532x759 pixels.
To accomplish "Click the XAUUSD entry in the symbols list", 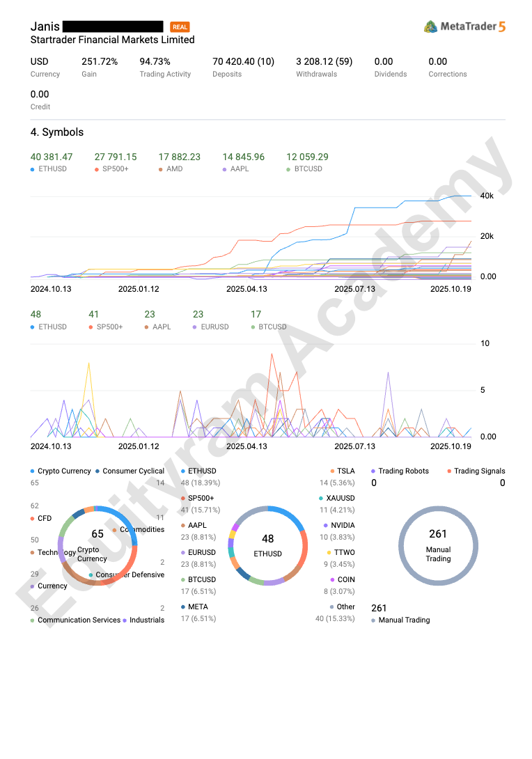I will pos(340,499).
